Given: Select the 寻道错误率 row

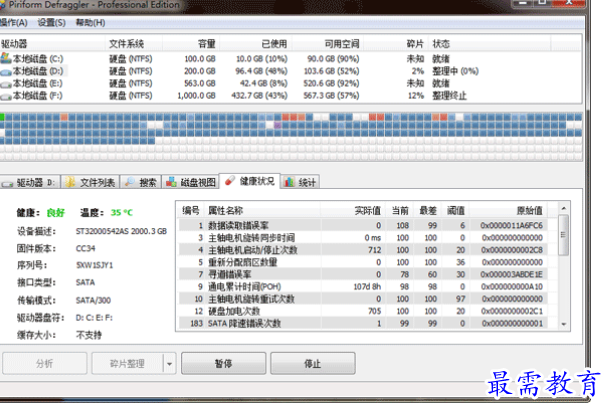Looking at the screenshot, I should pos(363,274).
